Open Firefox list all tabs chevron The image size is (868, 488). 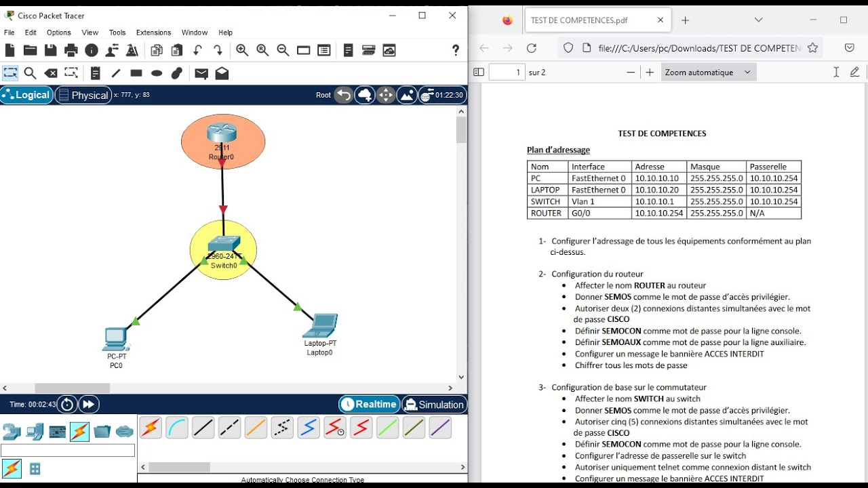tap(759, 20)
